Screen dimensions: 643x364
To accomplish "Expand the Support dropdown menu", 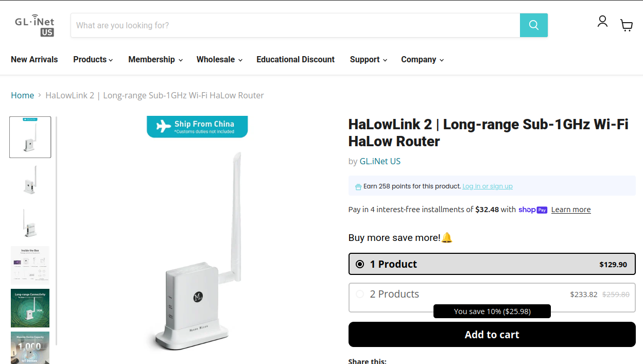I will tap(368, 60).
